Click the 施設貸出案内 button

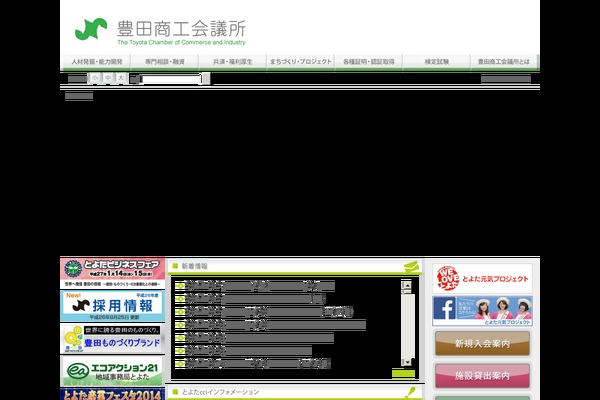click(x=482, y=376)
